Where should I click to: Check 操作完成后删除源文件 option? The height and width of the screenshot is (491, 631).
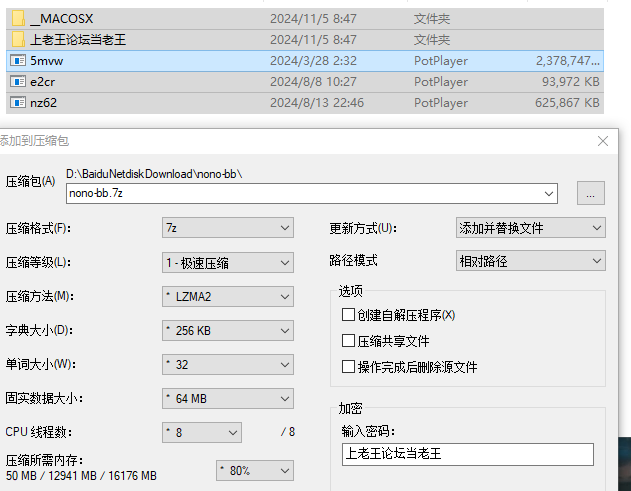pos(348,367)
